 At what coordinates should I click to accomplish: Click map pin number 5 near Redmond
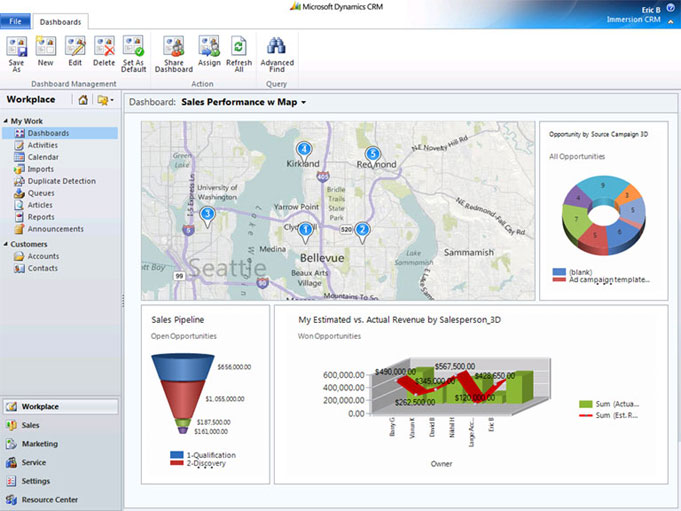[x=373, y=154]
